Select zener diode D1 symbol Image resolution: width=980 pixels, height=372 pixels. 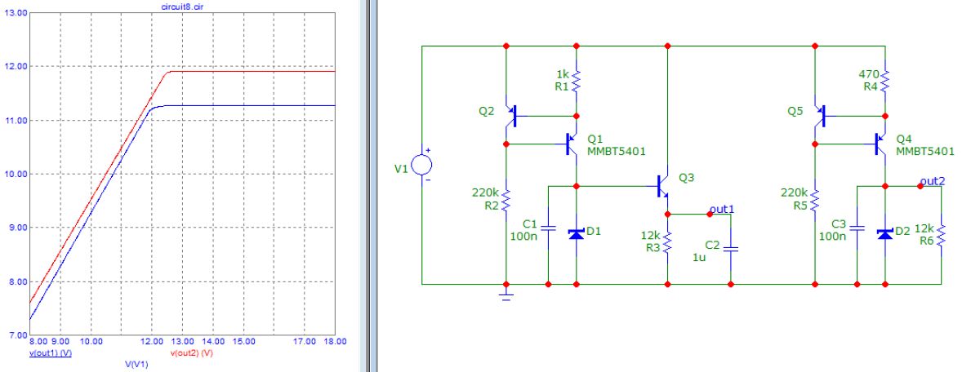point(577,234)
